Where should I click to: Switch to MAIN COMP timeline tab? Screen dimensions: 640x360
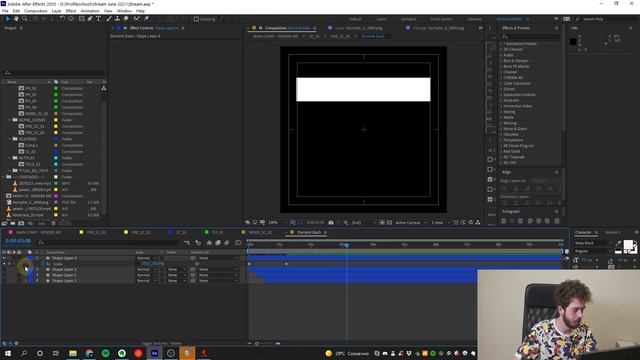pyautogui.click(x=38, y=232)
